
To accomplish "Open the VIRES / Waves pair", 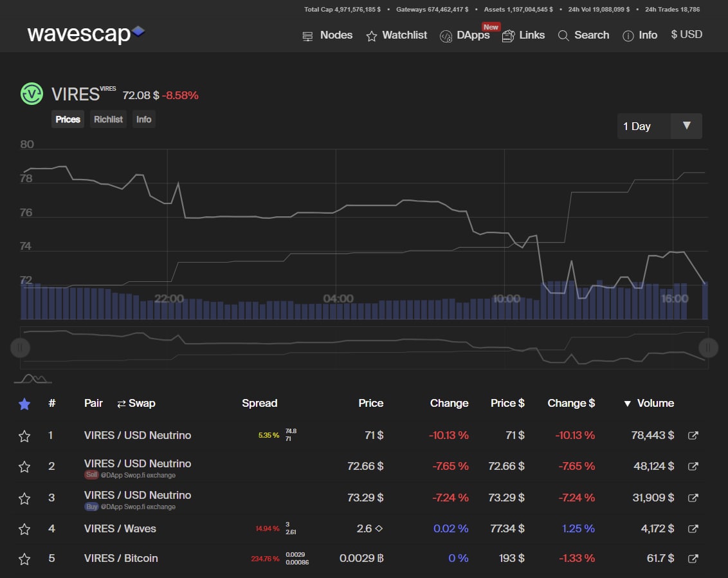I will click(120, 528).
